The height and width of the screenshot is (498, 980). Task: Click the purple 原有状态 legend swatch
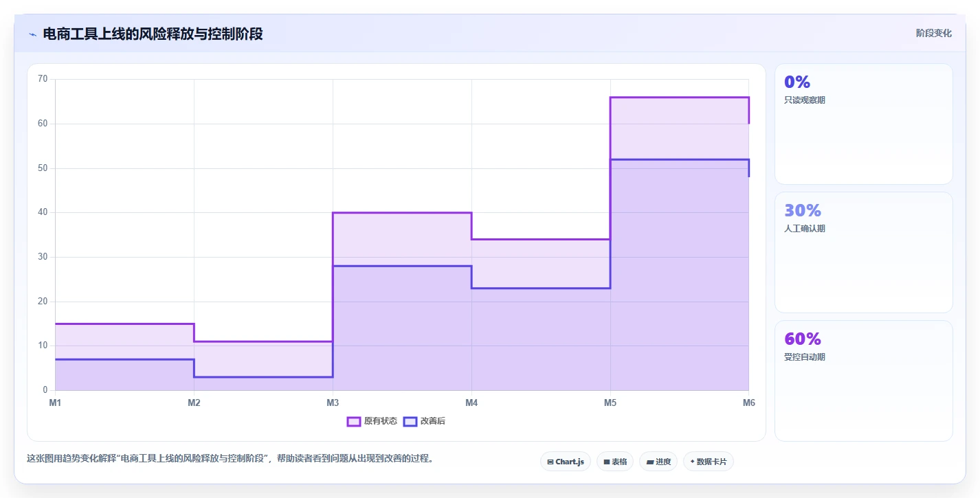tap(354, 421)
